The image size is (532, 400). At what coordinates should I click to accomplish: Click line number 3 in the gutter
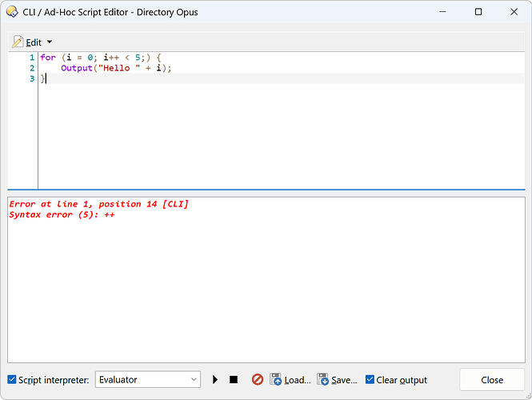point(32,78)
